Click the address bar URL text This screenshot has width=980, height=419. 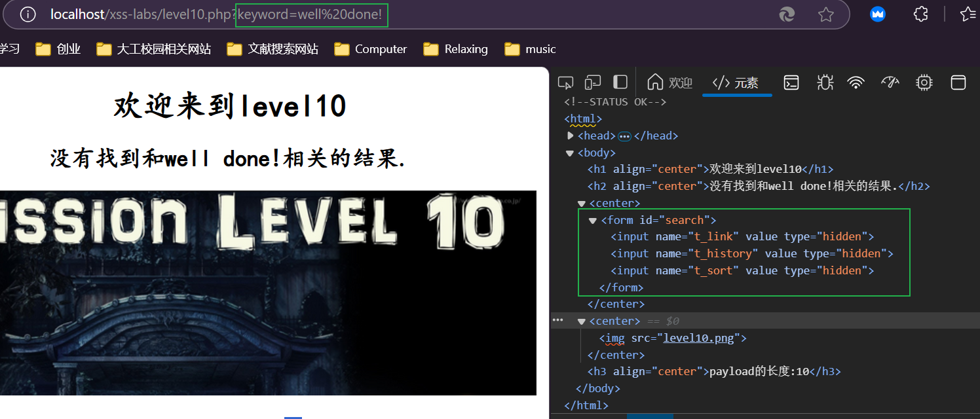[x=216, y=14]
